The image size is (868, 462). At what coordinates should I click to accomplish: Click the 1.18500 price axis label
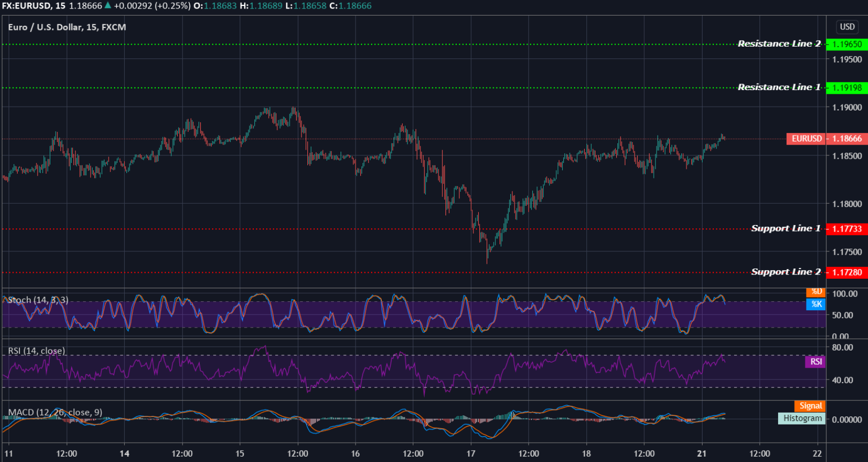click(847, 156)
